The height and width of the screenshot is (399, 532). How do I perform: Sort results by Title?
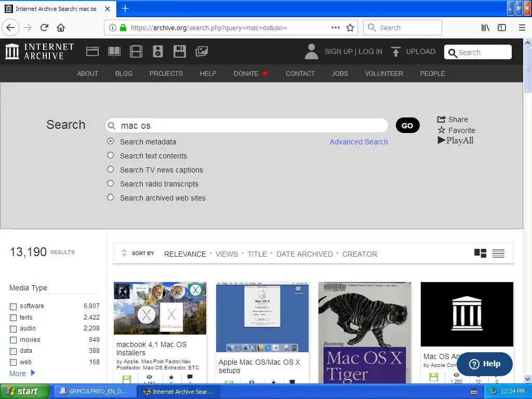pyautogui.click(x=257, y=254)
